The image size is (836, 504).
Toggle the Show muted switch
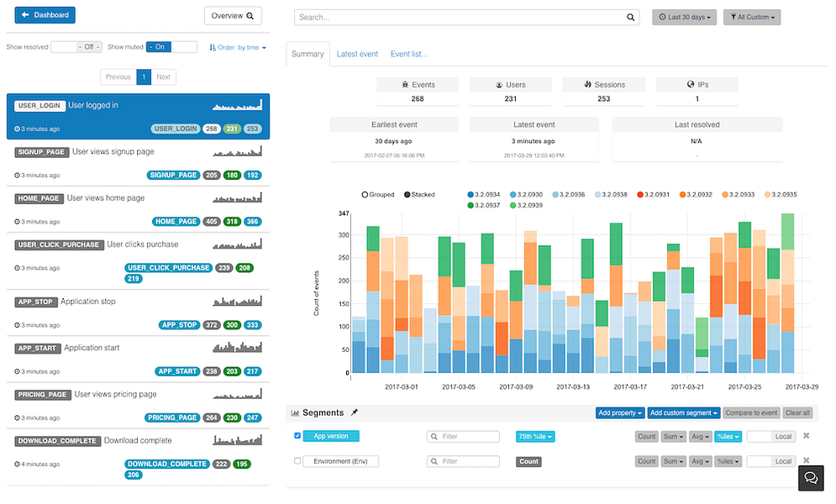[171, 47]
